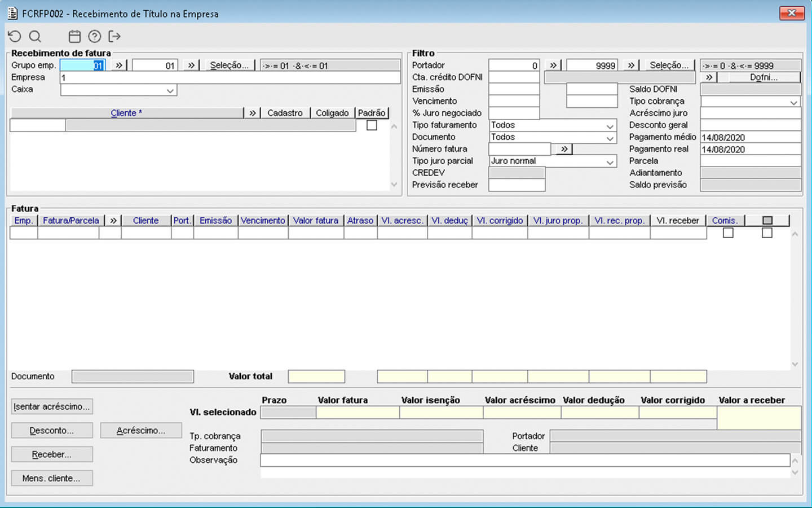The width and height of the screenshot is (812, 508).
Task: Click the lookup arrow beside the Dofni button
Action: (x=709, y=77)
